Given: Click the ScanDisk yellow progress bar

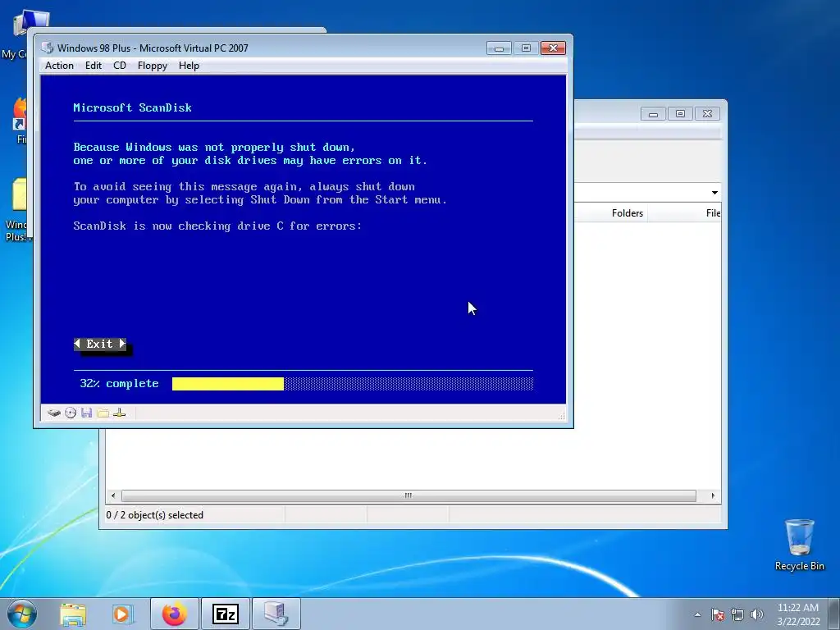Looking at the screenshot, I should pyautogui.click(x=228, y=384).
